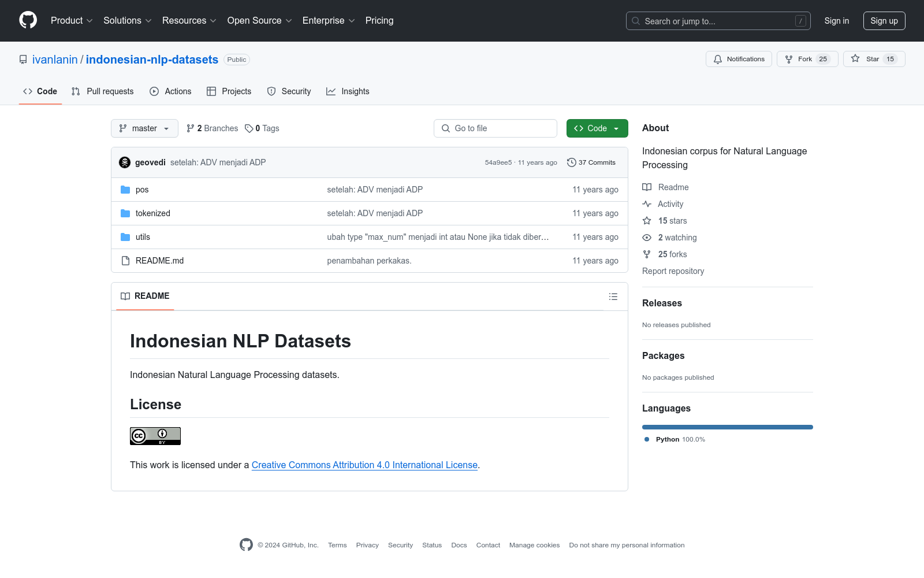Click geovedi avatar image
Image resolution: width=924 pixels, height=578 pixels.
125,162
